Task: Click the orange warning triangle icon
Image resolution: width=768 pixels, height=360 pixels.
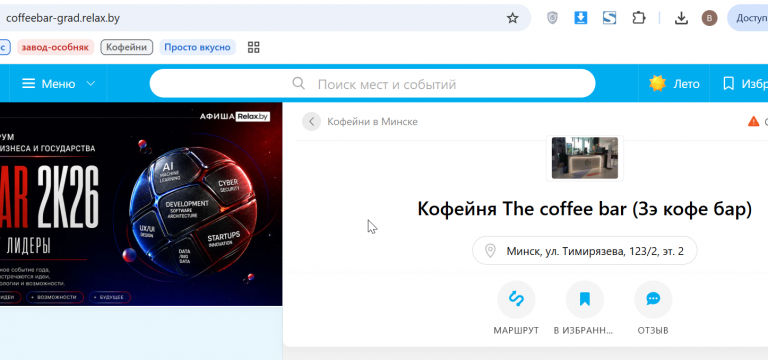Action: (753, 121)
